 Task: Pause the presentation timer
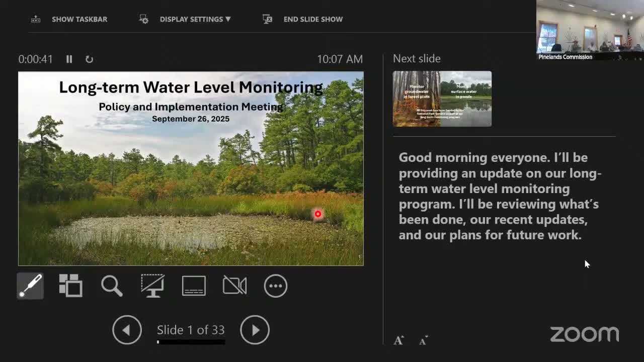click(69, 59)
